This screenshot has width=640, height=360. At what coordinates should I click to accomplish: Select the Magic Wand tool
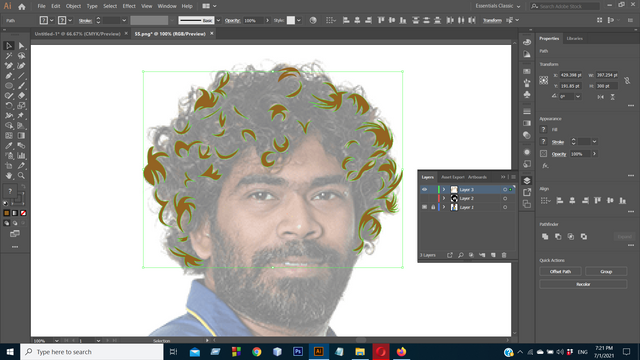point(9,56)
